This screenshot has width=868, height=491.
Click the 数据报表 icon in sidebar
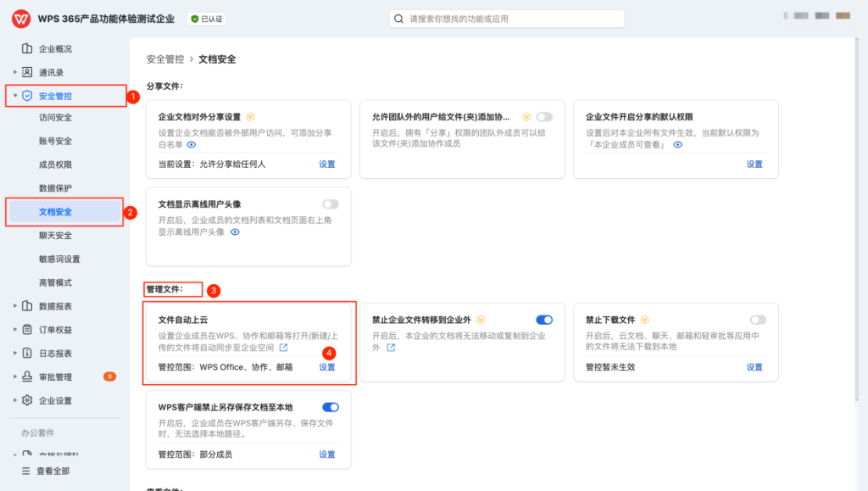click(26, 305)
